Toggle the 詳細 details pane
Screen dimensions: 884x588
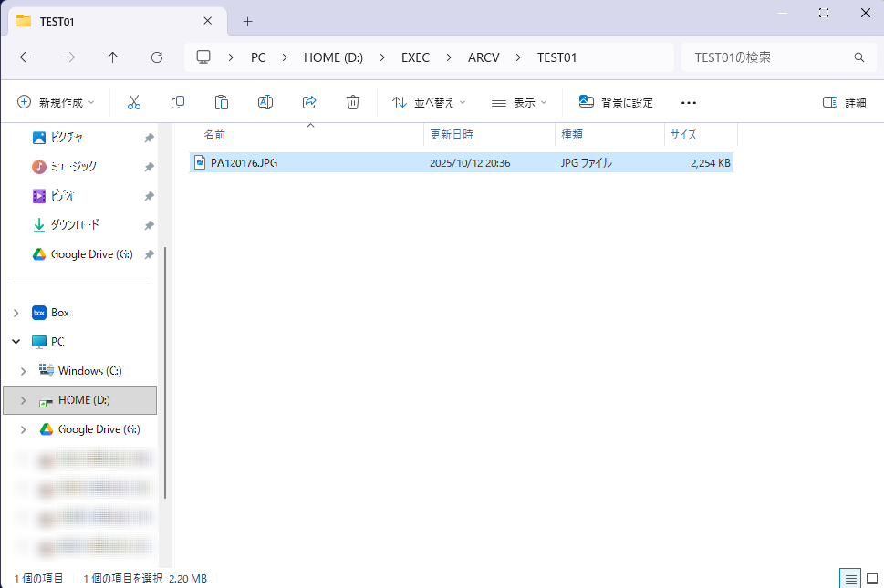click(x=844, y=102)
